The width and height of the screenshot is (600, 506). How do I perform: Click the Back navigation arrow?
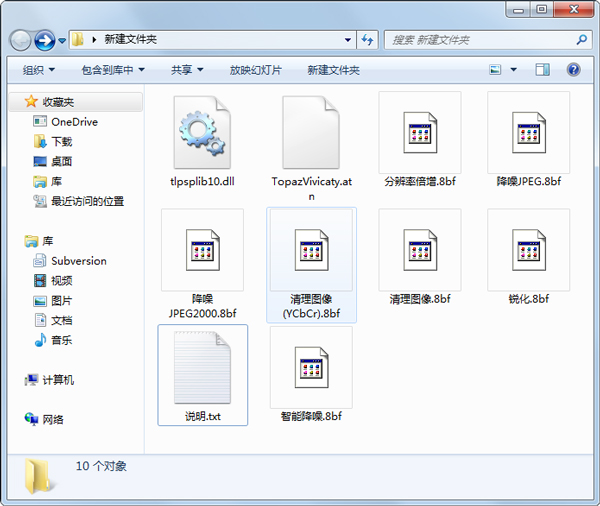(x=20, y=40)
